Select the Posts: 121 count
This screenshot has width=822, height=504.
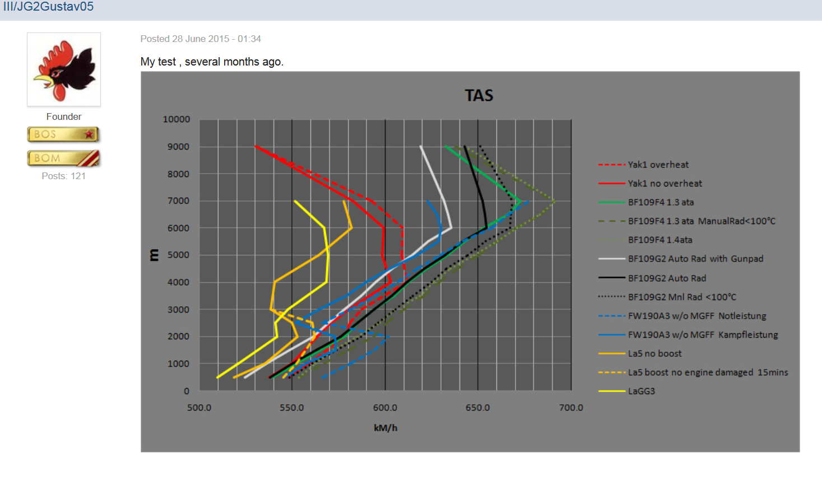[64, 176]
